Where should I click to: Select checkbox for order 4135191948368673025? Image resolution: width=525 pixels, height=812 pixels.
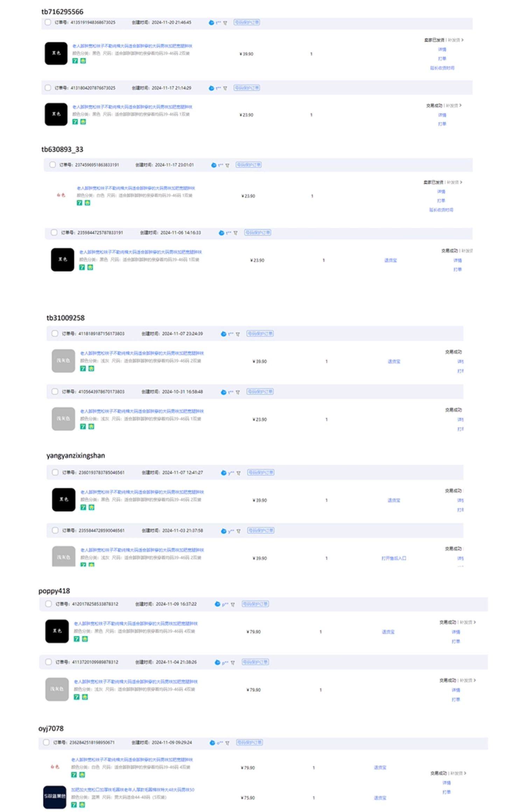pos(48,22)
